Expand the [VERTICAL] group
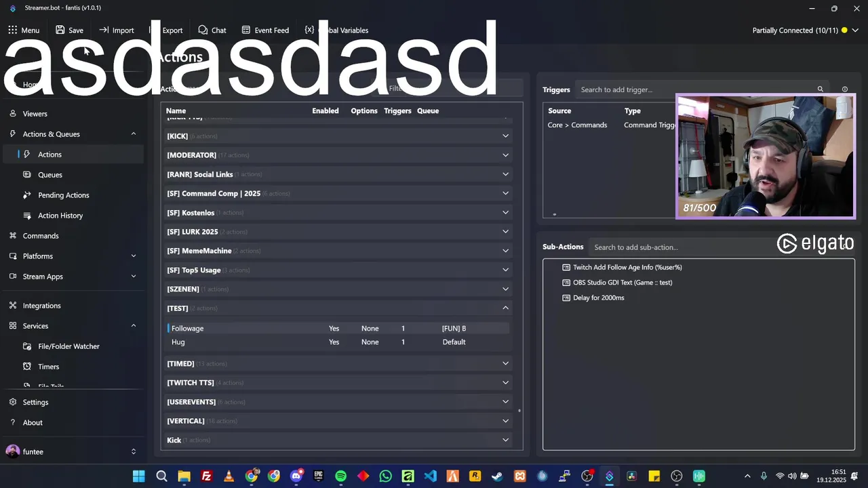Screen dimensions: 868x488 505,421
